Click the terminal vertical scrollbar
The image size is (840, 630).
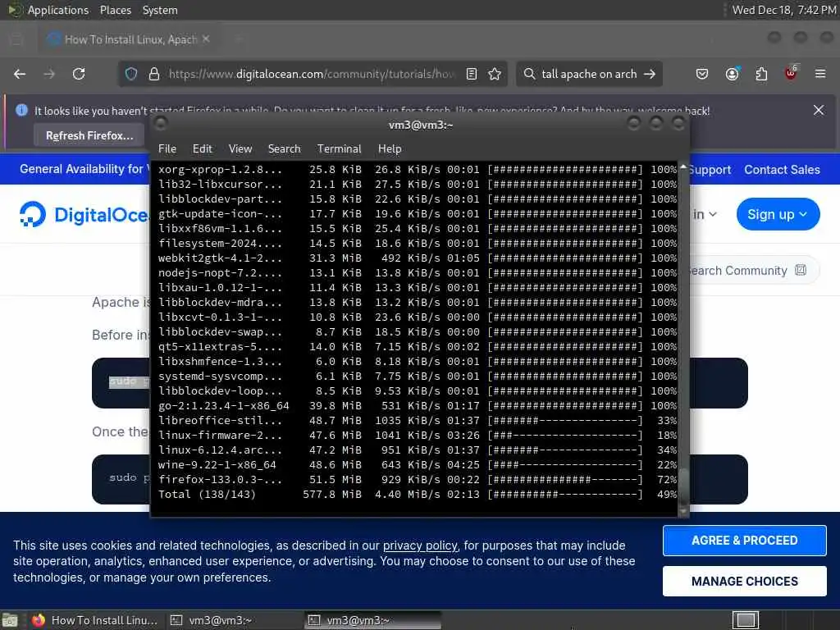click(x=683, y=339)
